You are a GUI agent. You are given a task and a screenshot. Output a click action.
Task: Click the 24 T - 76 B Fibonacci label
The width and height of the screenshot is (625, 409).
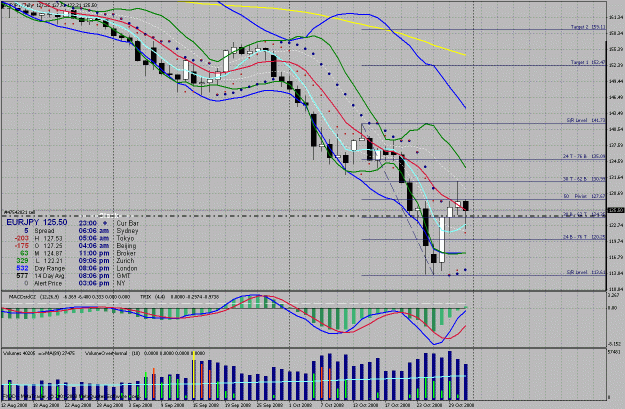click(x=584, y=157)
